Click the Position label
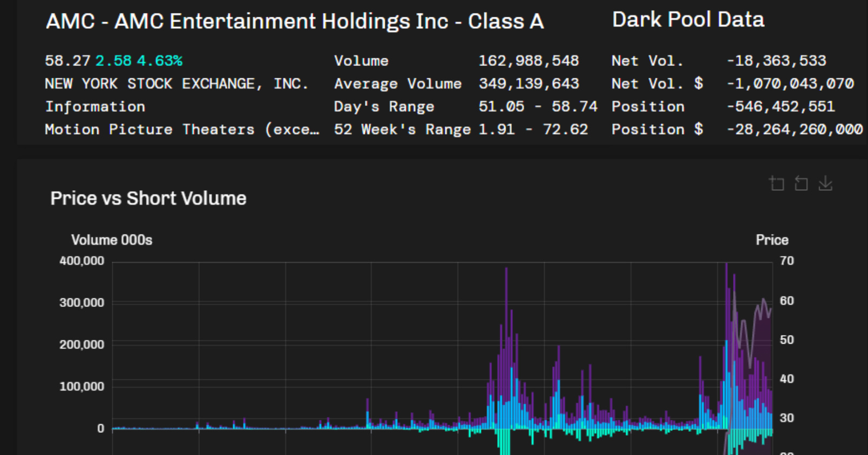Screen dimensions: 868x455 coord(648,106)
